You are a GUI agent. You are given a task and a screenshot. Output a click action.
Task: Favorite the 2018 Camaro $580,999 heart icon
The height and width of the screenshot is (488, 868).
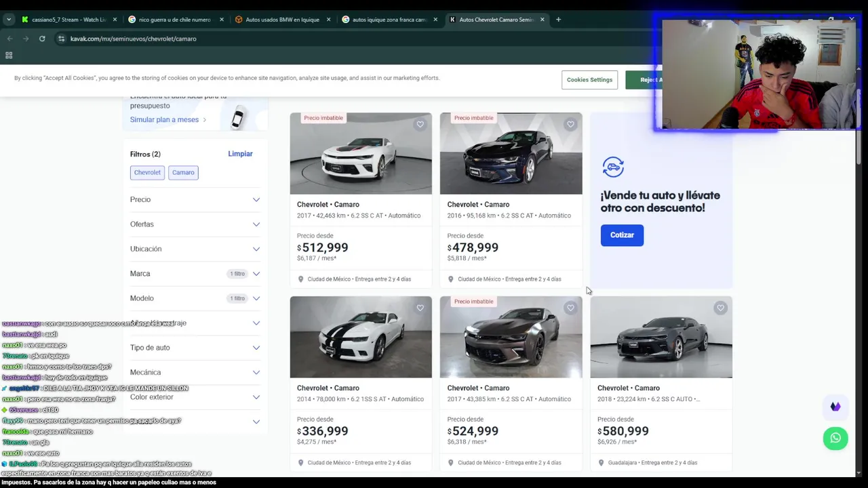pos(720,308)
